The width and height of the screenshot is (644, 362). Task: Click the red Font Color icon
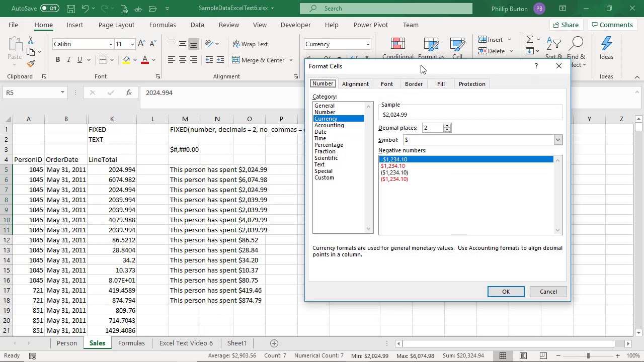click(145, 60)
